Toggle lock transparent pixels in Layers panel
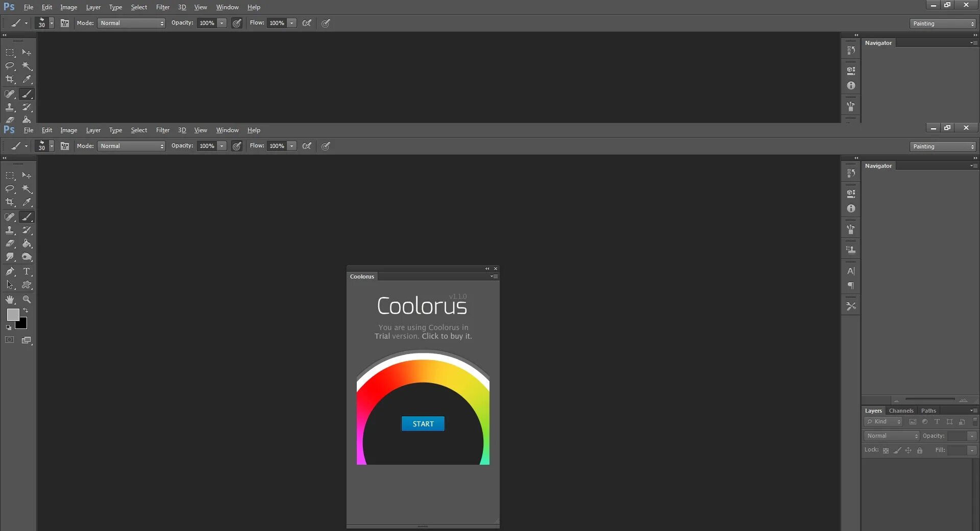Viewport: 980px width, 531px height. pos(886,450)
